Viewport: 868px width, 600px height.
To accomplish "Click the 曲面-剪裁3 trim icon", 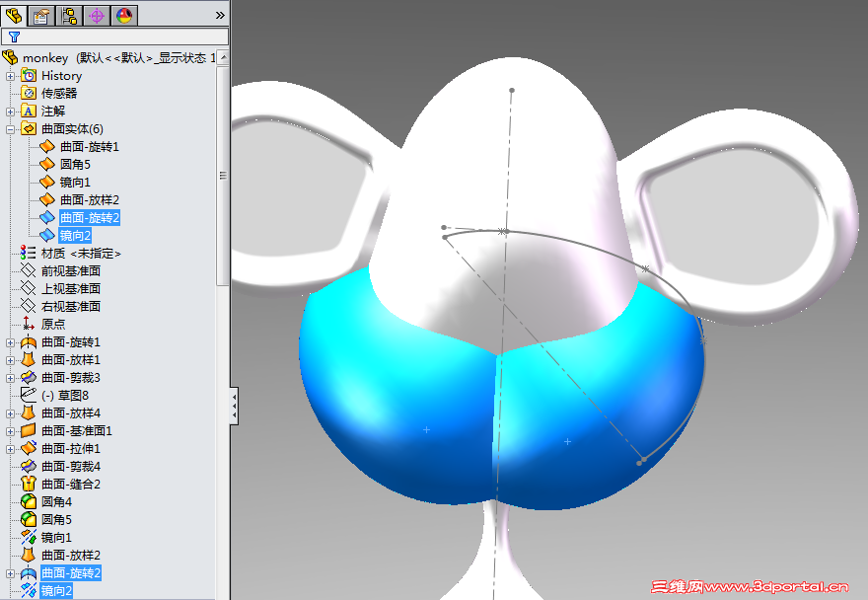I will tap(29, 377).
